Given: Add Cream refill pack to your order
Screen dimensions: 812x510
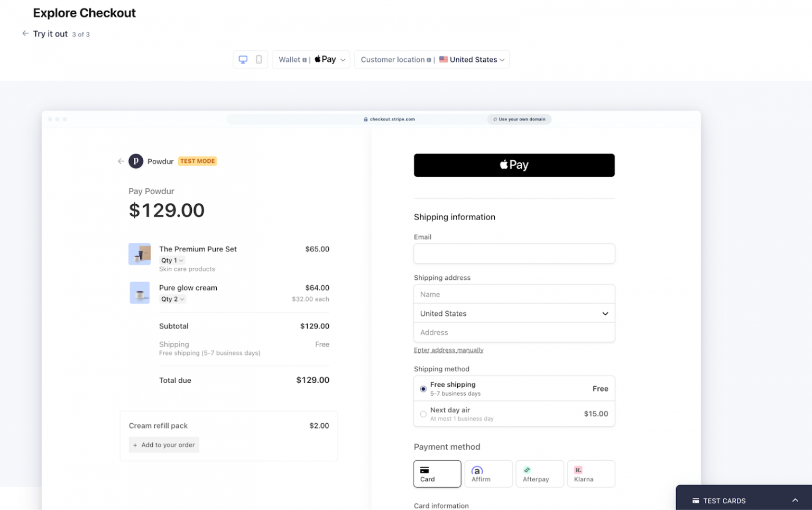Looking at the screenshot, I should [164, 444].
